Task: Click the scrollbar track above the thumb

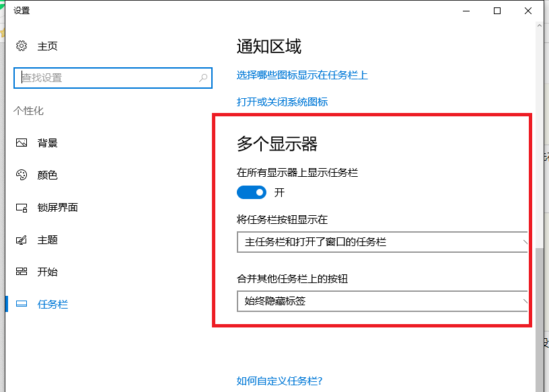Action: click(x=539, y=134)
